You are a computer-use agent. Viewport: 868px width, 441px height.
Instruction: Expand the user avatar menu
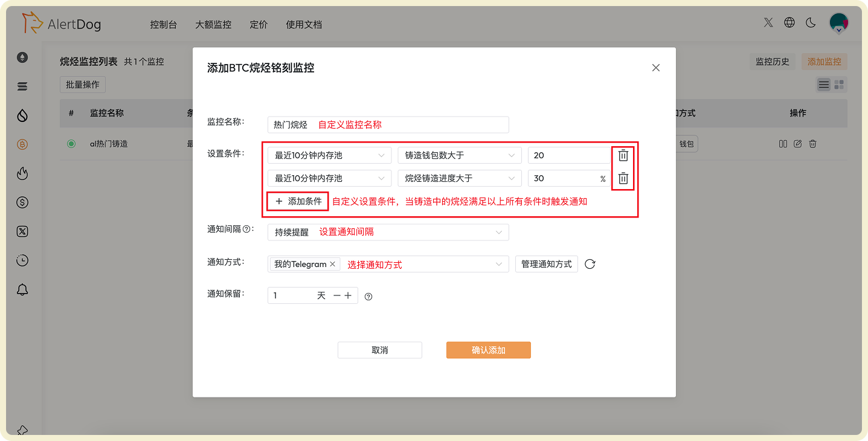838,22
